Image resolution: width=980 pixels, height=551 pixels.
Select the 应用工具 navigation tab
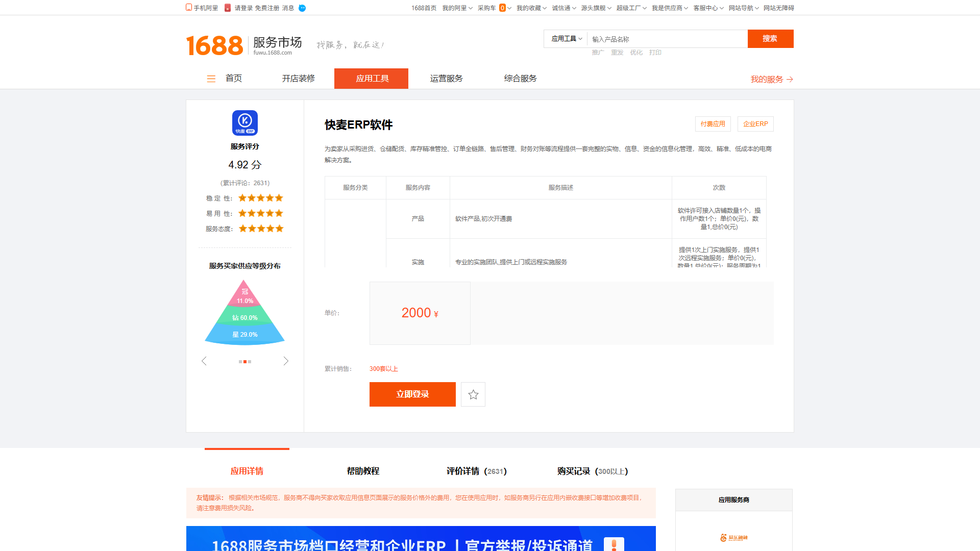pyautogui.click(x=372, y=79)
